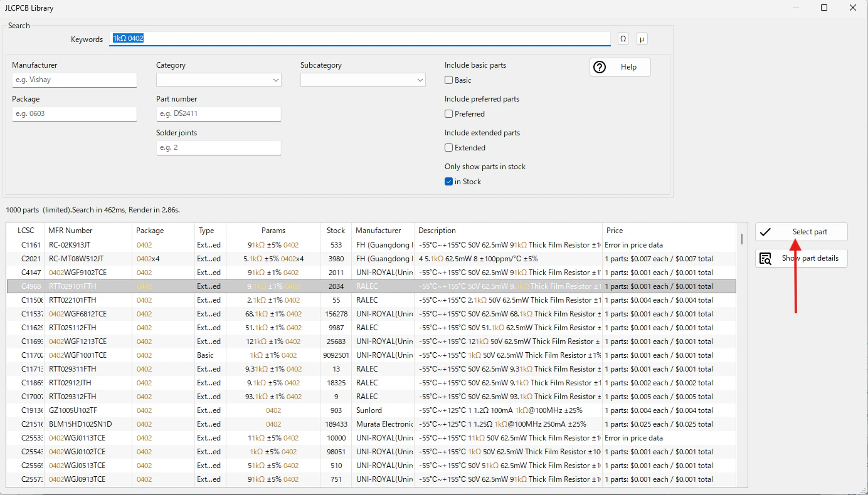This screenshot has width=868, height=495.
Task: Uncheck the in Stock checkbox
Action: 448,182
